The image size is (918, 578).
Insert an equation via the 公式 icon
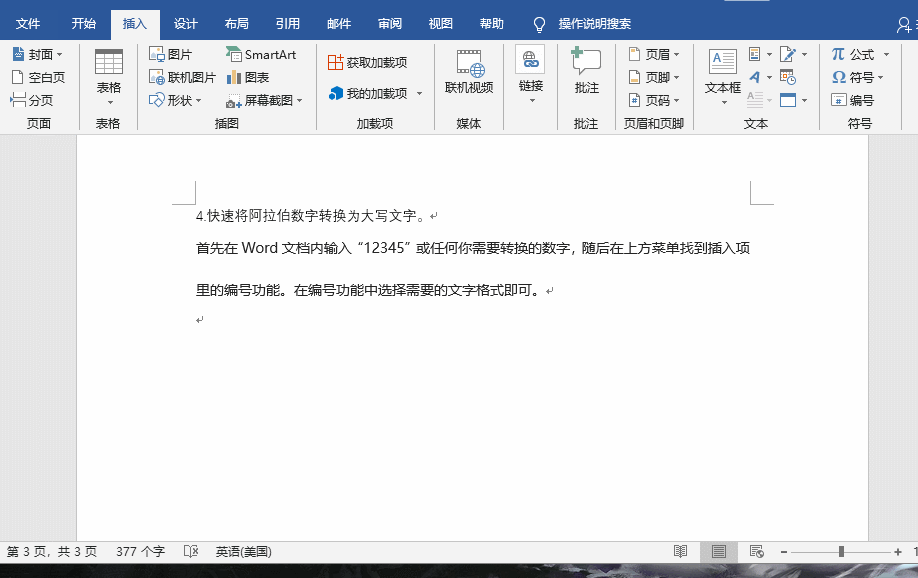855,54
